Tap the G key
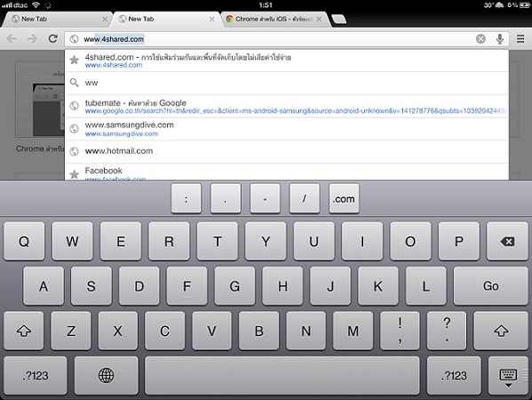This screenshot has height=400, width=532. point(234,286)
